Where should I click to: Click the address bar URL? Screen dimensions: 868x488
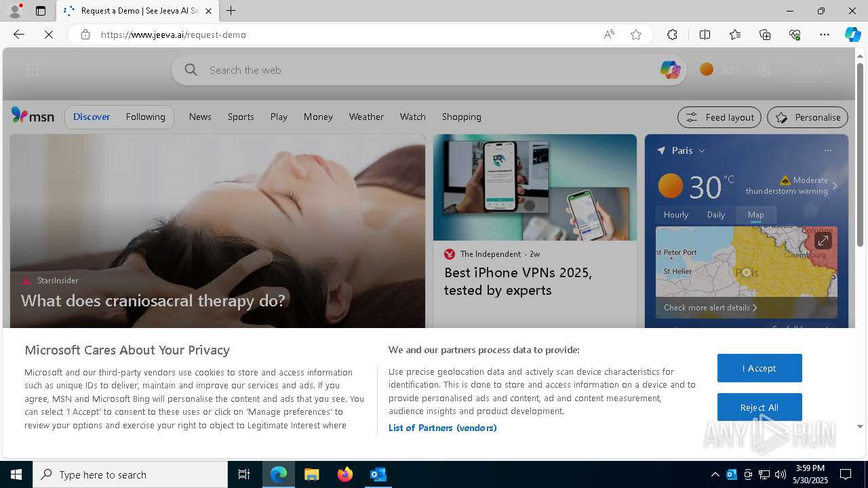(174, 35)
